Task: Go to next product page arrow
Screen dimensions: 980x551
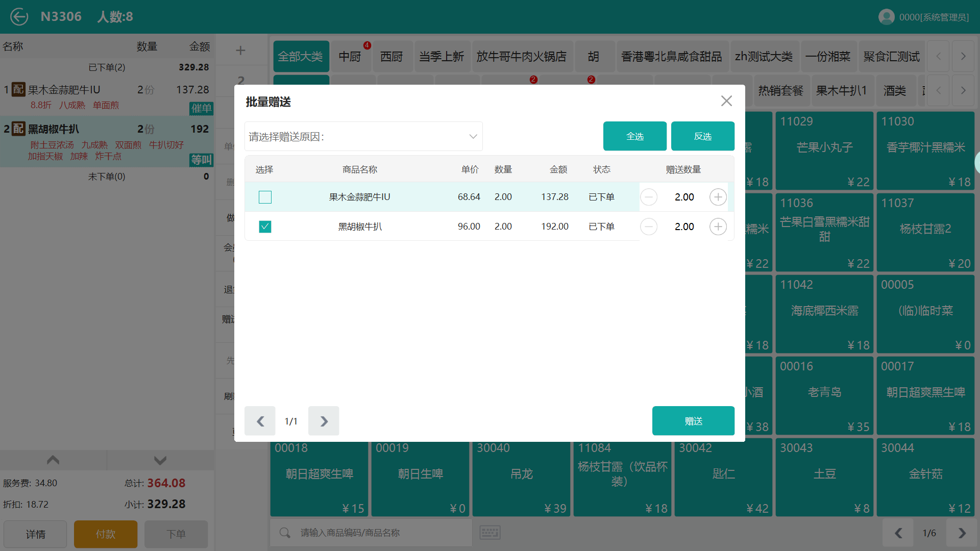Action: click(x=962, y=533)
